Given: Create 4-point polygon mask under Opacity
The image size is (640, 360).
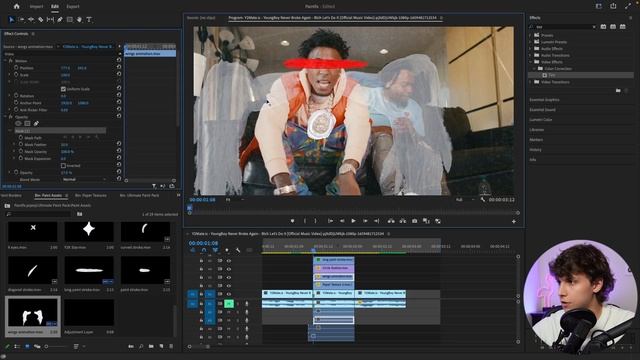Looking at the screenshot, I should 27,123.
